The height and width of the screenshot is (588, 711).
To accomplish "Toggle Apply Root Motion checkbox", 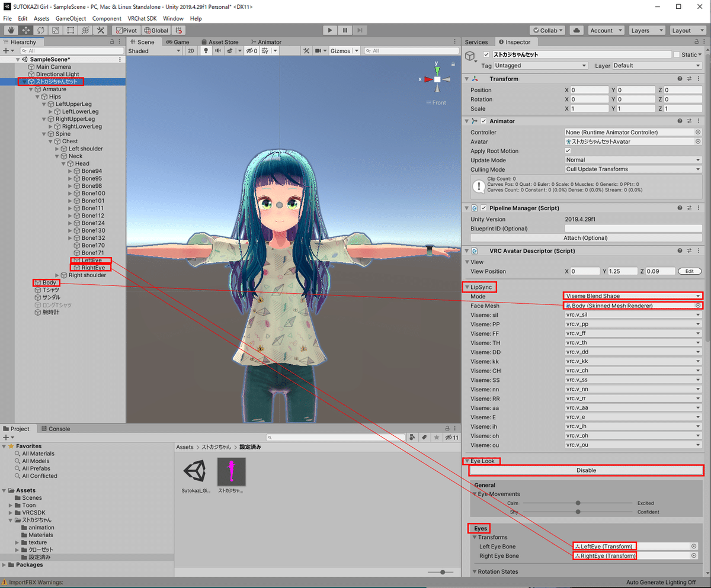I will 568,151.
